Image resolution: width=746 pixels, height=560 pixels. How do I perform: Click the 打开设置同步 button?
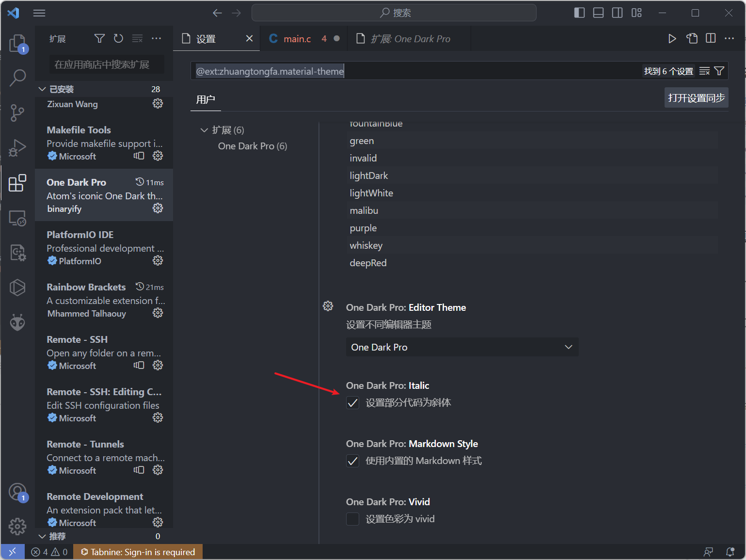click(x=696, y=97)
